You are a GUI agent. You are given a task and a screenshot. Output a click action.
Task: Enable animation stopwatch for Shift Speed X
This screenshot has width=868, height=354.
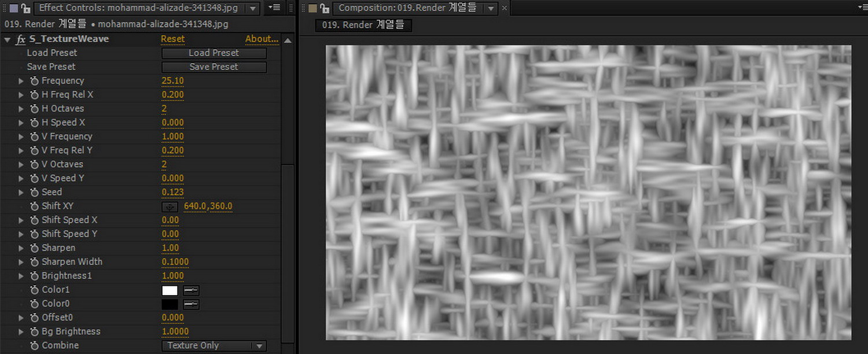coord(34,220)
